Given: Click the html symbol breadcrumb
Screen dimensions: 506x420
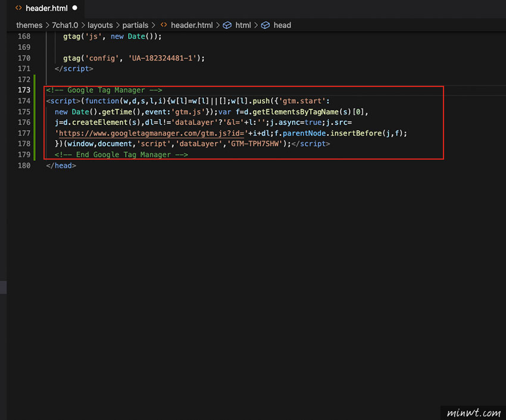Looking at the screenshot, I should (243, 25).
